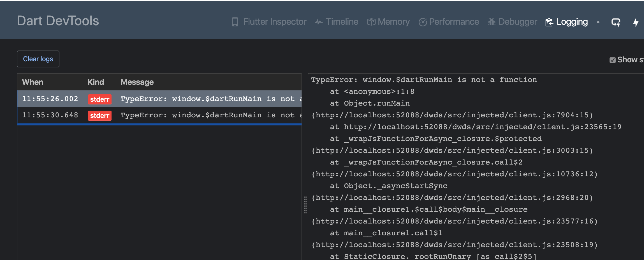Viewport: 644px width, 260px height.
Task: Click the client.js:2968:20 URL line
Action: (x=452, y=198)
